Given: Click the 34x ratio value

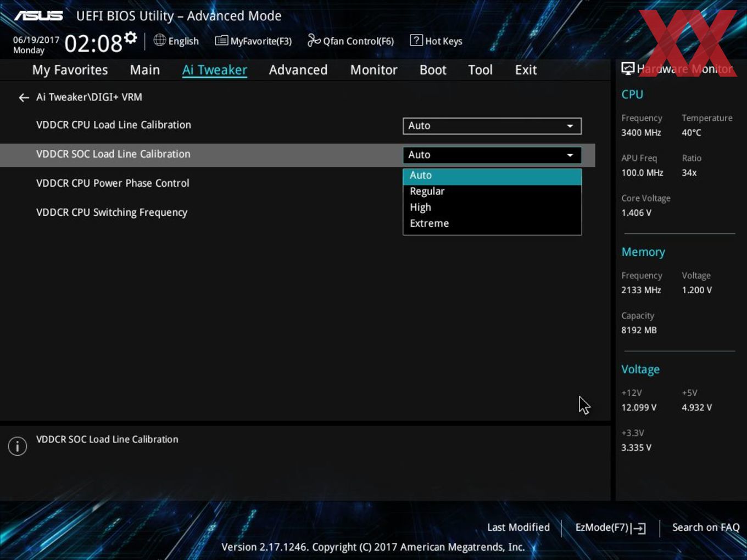Looking at the screenshot, I should (x=689, y=172).
